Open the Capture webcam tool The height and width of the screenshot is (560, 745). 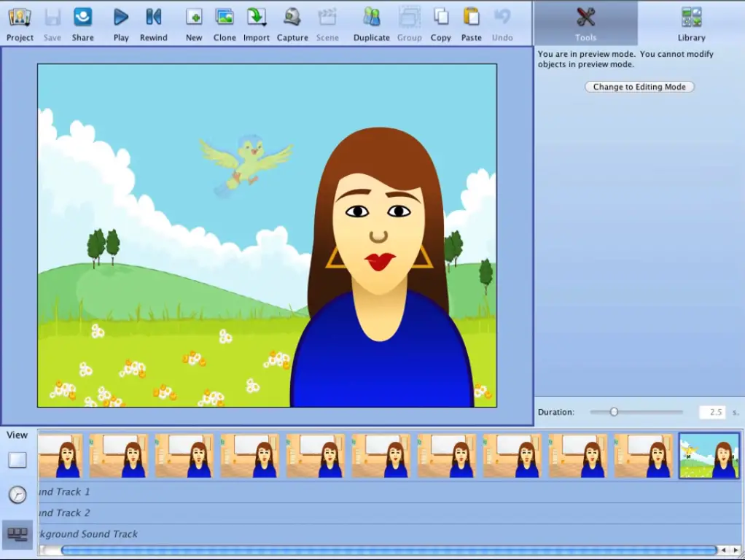292,17
